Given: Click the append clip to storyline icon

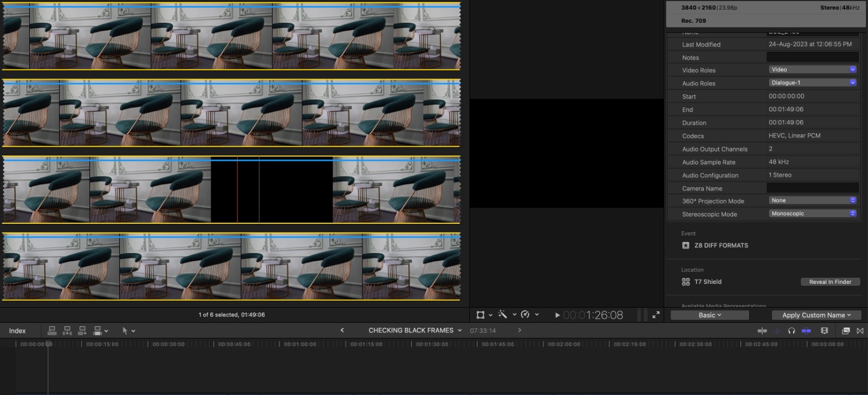Looking at the screenshot, I should (x=82, y=330).
